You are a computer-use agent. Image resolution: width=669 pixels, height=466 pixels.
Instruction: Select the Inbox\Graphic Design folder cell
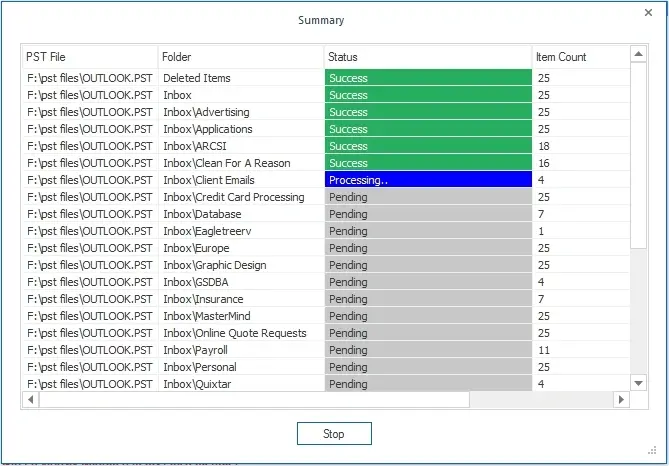[x=241, y=265]
